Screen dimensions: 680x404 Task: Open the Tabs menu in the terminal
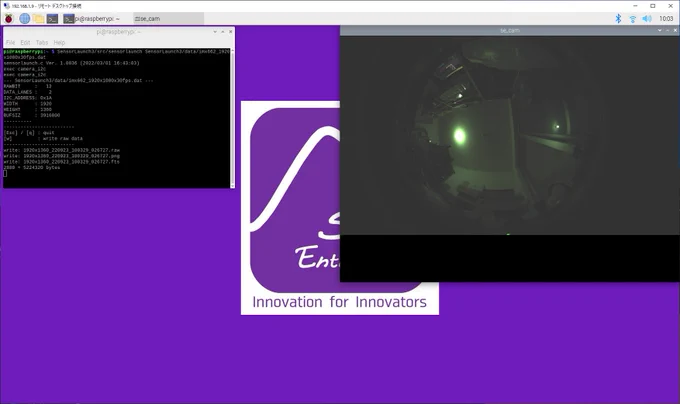click(42, 42)
